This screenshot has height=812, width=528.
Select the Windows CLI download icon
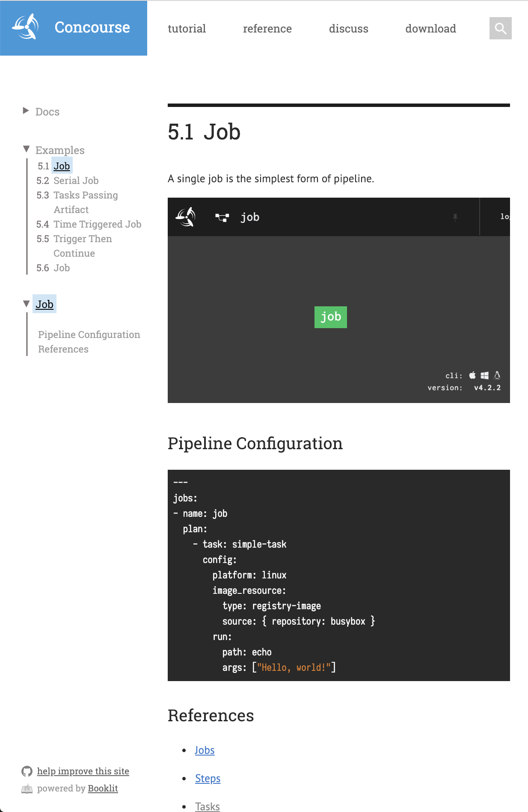click(x=484, y=375)
